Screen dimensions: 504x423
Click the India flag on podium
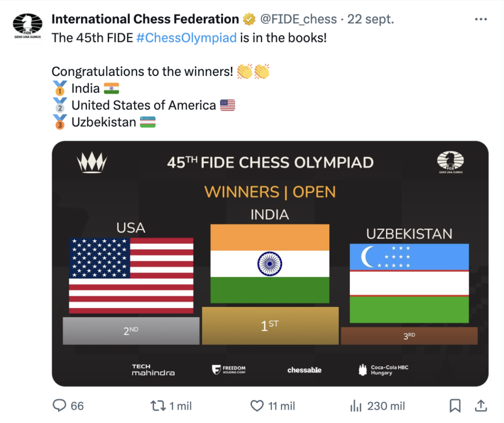[x=270, y=263]
